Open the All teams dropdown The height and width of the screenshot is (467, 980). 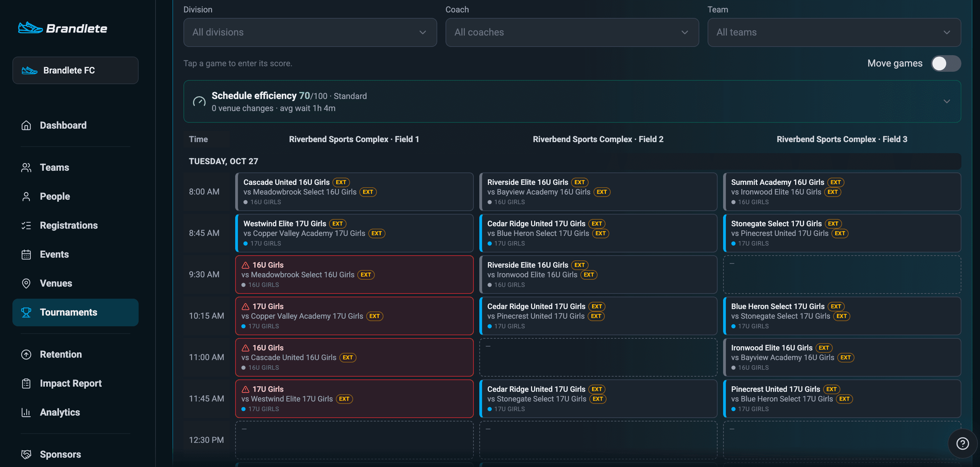tap(834, 32)
